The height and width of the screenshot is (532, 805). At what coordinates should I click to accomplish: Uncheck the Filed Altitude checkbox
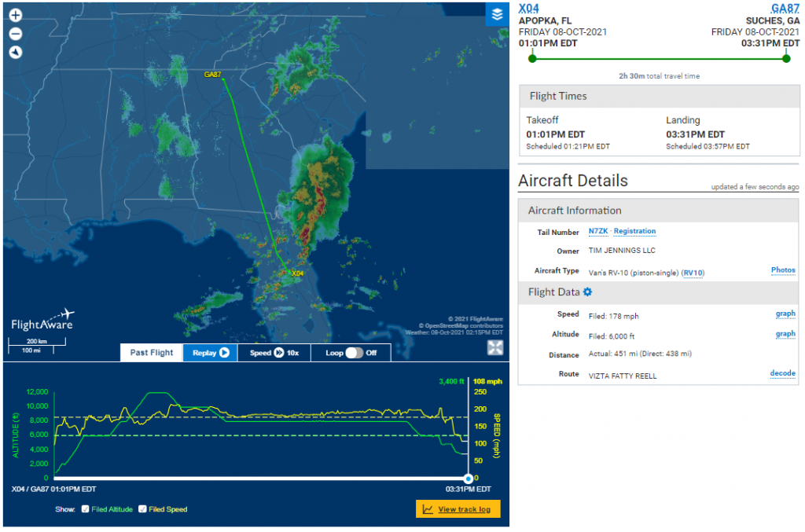(x=85, y=509)
